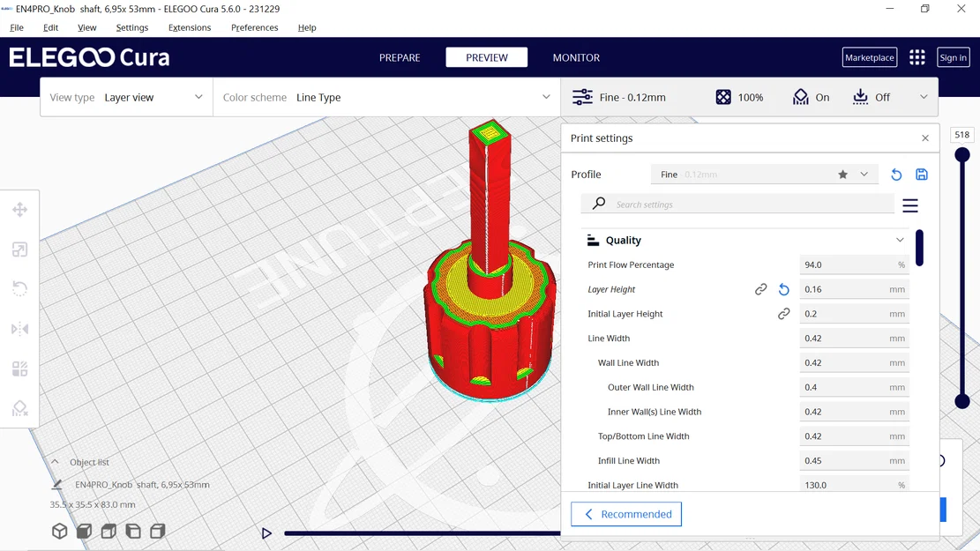Edit the EN4PRO_Knob object name pencil
The width and height of the screenshot is (980, 551).
click(x=56, y=484)
